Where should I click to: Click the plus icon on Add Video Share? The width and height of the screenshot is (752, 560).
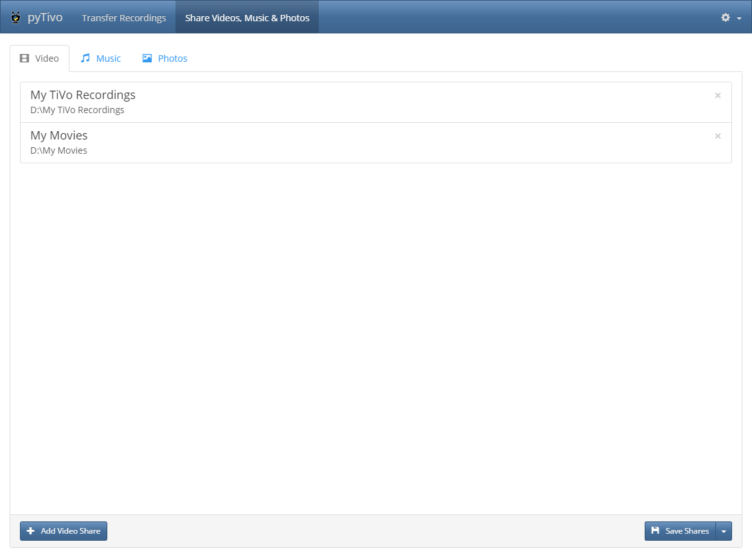[31, 530]
